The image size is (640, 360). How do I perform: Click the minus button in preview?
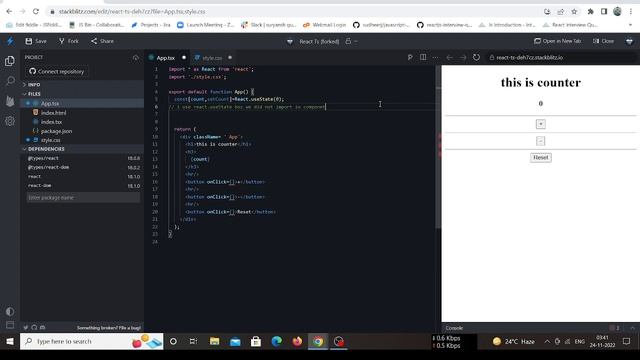point(540,141)
